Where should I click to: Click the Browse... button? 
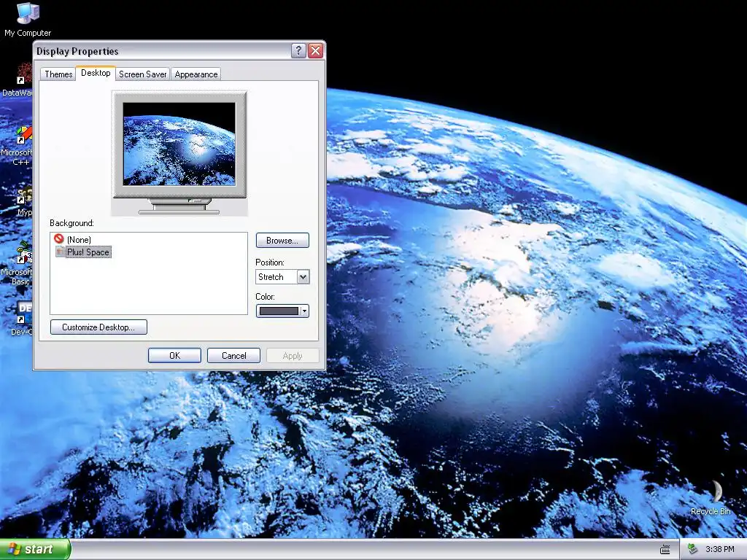[x=282, y=241]
